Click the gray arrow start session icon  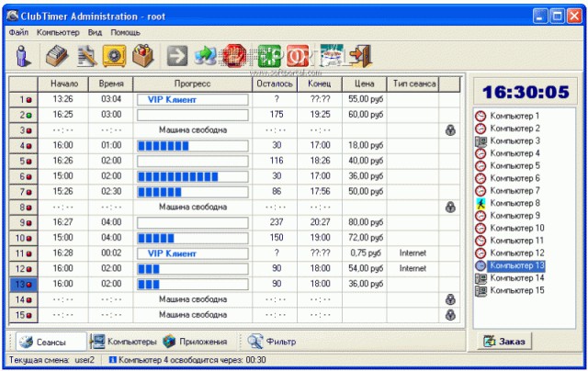pyautogui.click(x=177, y=56)
